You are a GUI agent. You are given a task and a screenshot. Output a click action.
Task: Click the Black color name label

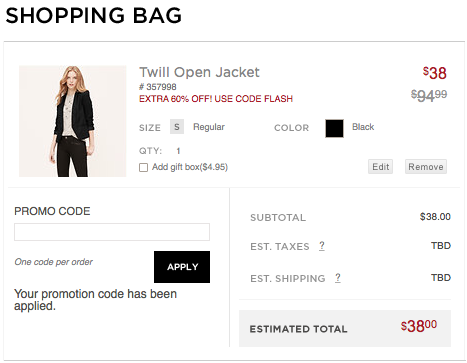(363, 127)
